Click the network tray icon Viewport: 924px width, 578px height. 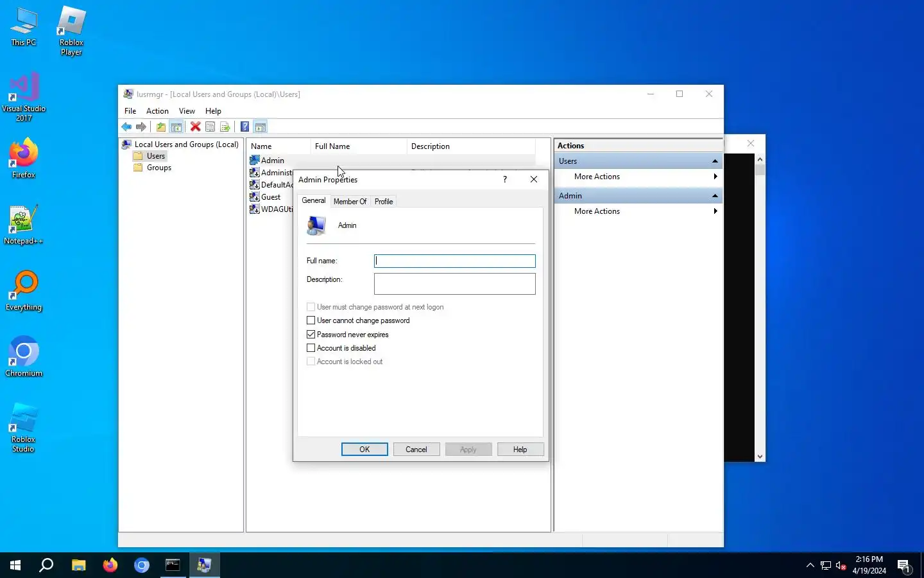[826, 566]
